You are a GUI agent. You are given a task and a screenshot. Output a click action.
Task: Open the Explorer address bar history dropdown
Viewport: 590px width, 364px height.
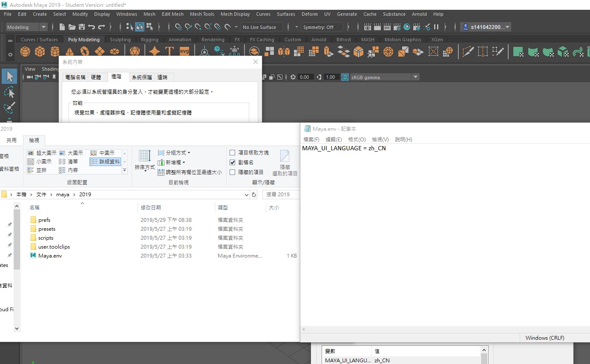(246, 195)
